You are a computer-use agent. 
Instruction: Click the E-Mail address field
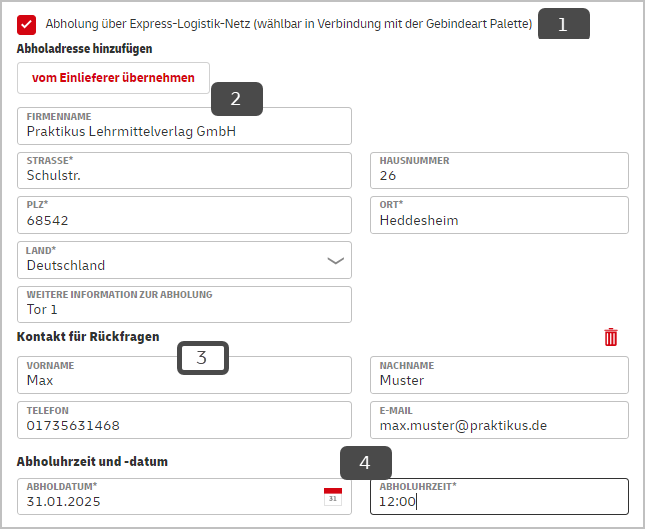[499, 420]
